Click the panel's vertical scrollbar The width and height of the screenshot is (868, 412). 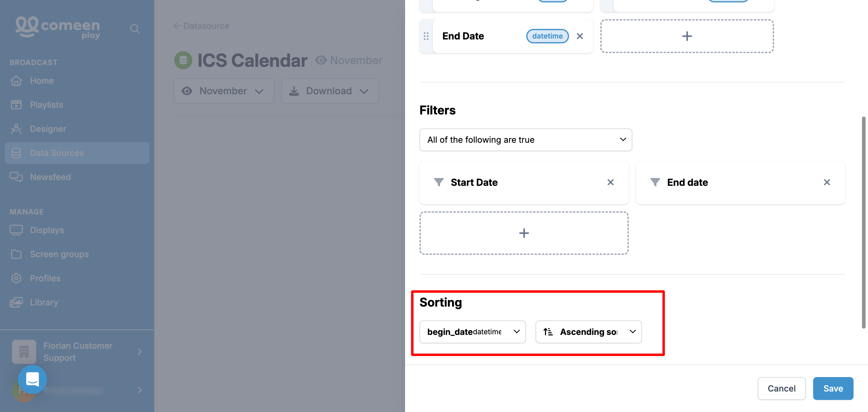coord(863,222)
